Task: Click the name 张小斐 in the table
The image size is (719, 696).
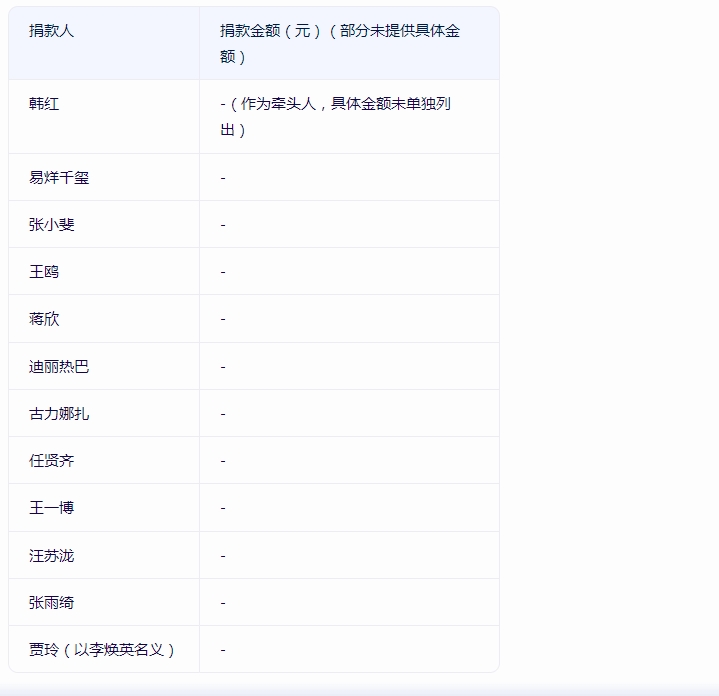Action: (x=52, y=225)
